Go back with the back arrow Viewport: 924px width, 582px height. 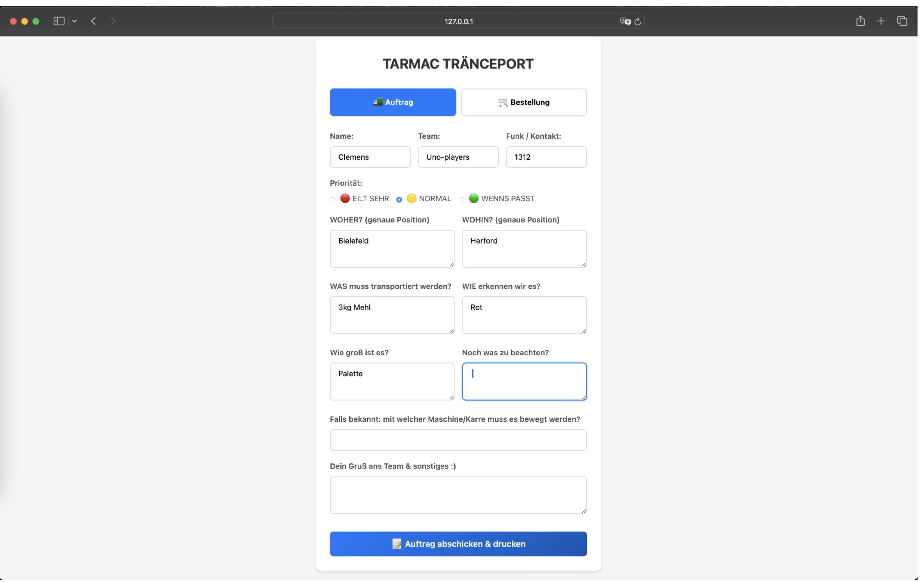tap(93, 21)
